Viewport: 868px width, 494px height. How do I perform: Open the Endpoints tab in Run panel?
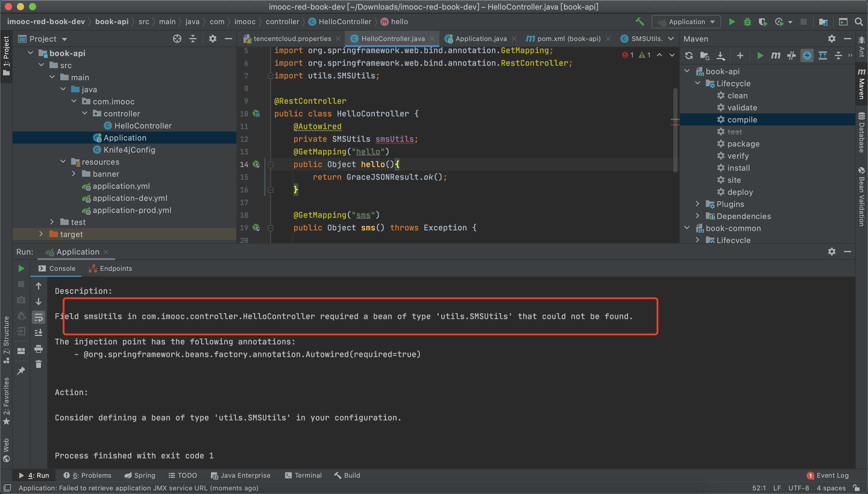(x=110, y=268)
